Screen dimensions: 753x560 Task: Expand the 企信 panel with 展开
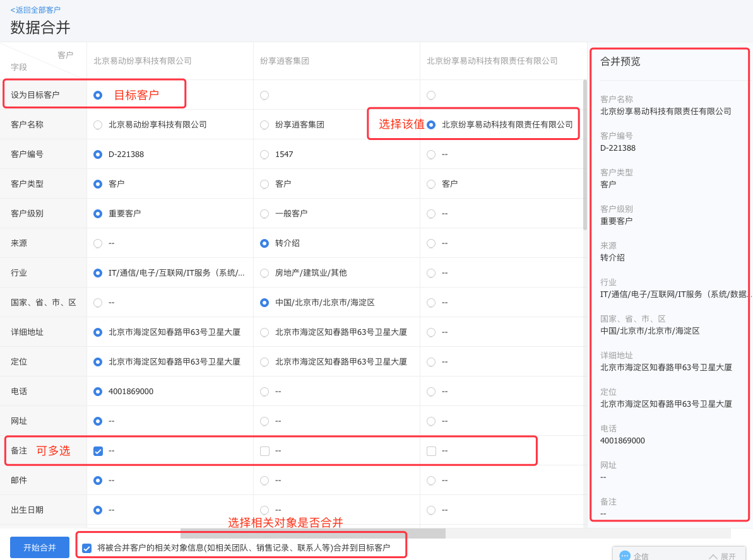(721, 556)
